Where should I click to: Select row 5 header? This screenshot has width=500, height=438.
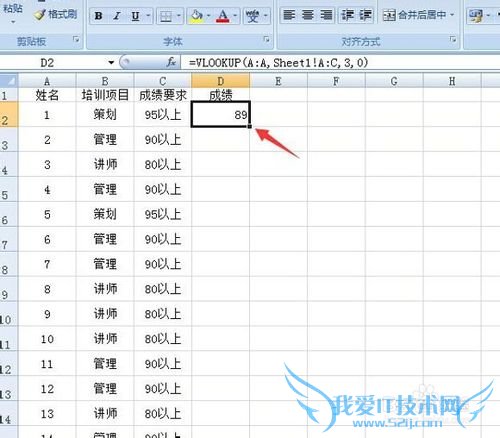click(x=9, y=189)
